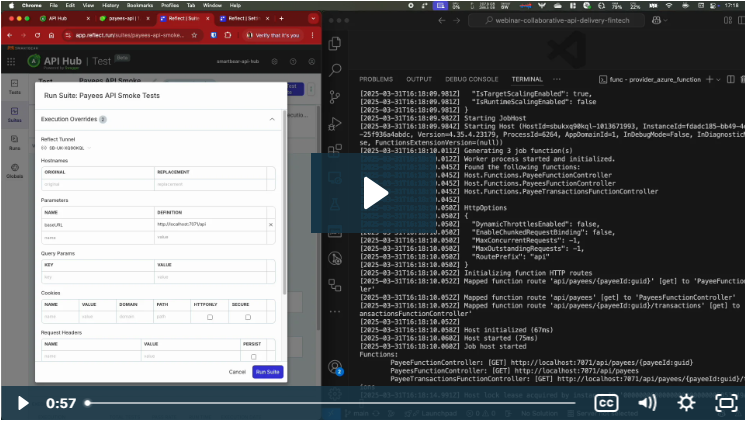This screenshot has height=422, width=745.
Task: Open the VS Code Extensions icon
Action: tap(335, 150)
